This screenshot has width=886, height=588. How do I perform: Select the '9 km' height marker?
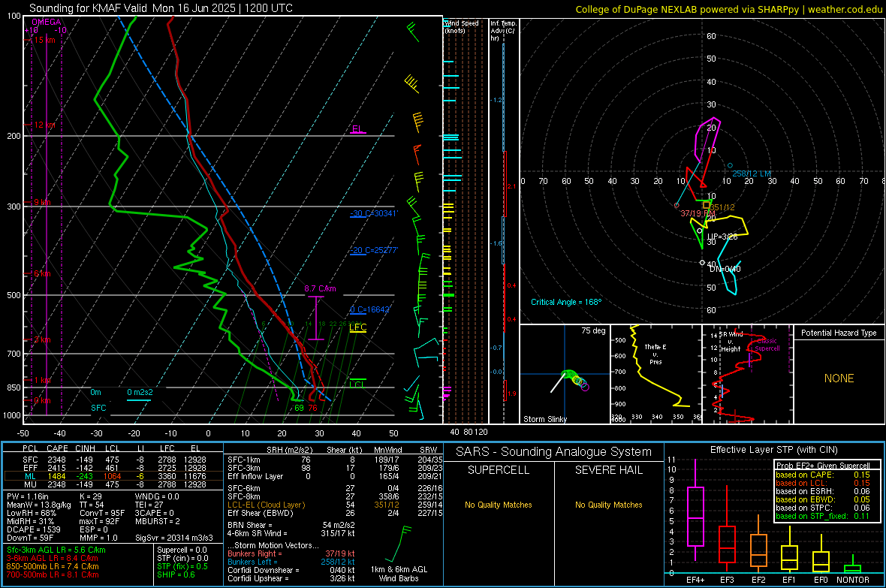pos(42,203)
